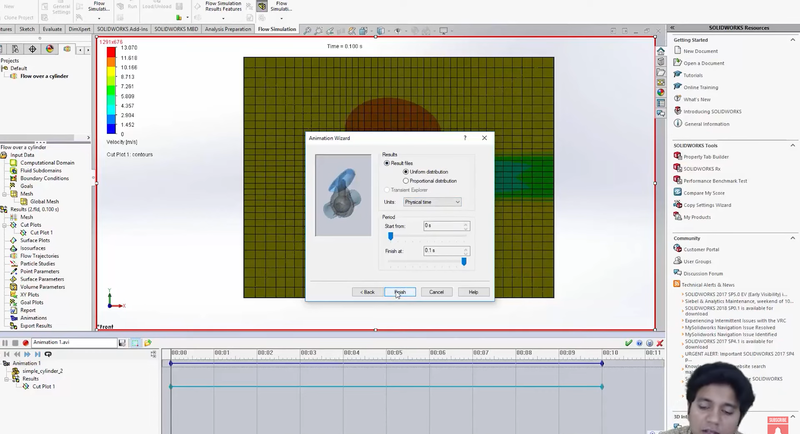Switch to the DimXpert tab
The width and height of the screenshot is (800, 434).
pyautogui.click(x=80, y=29)
